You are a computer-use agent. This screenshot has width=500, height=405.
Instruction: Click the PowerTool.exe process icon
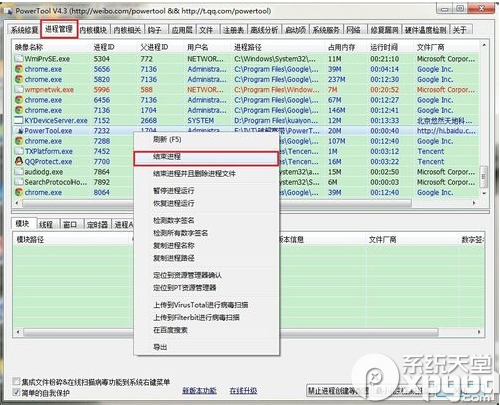[x=20, y=131]
